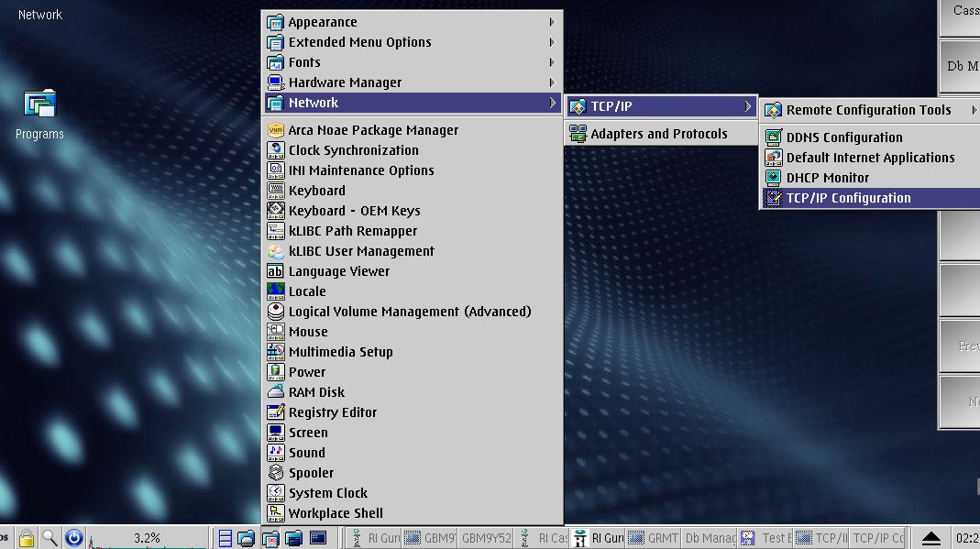This screenshot has width=980, height=549.
Task: Open the Multimedia Setup icon
Action: click(276, 352)
